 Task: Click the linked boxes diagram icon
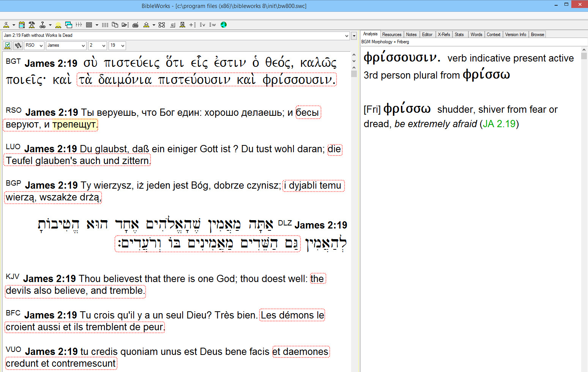coord(162,25)
